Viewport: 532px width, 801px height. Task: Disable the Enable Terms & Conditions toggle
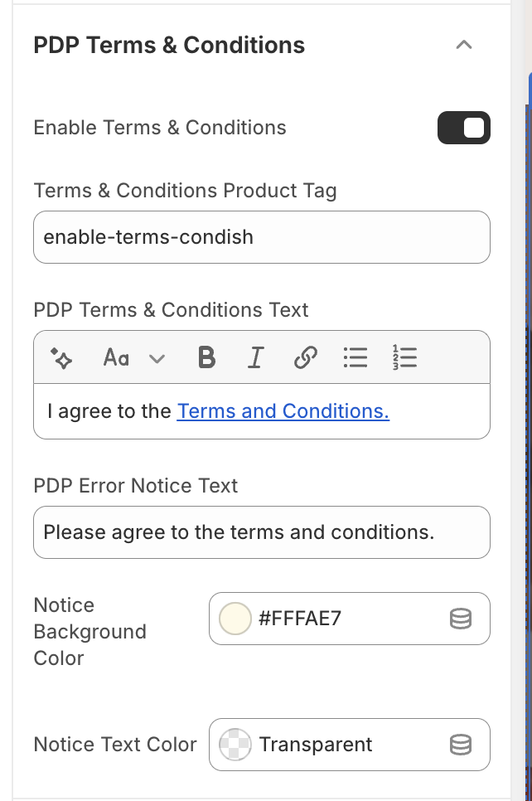pyautogui.click(x=464, y=128)
